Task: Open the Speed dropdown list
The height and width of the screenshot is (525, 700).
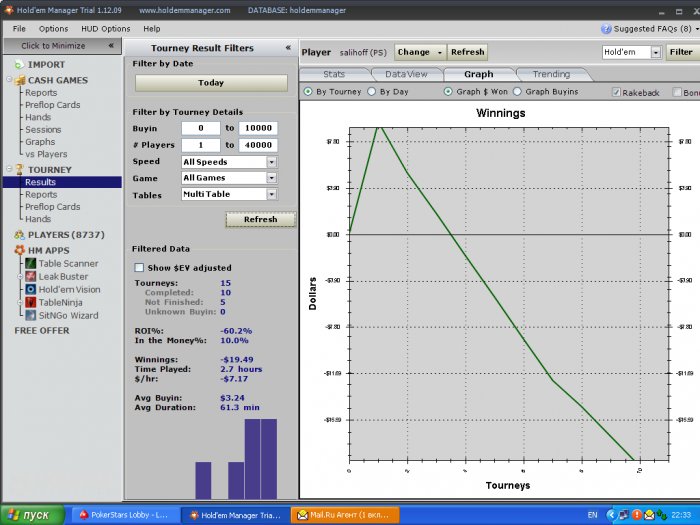Action: [x=271, y=161]
